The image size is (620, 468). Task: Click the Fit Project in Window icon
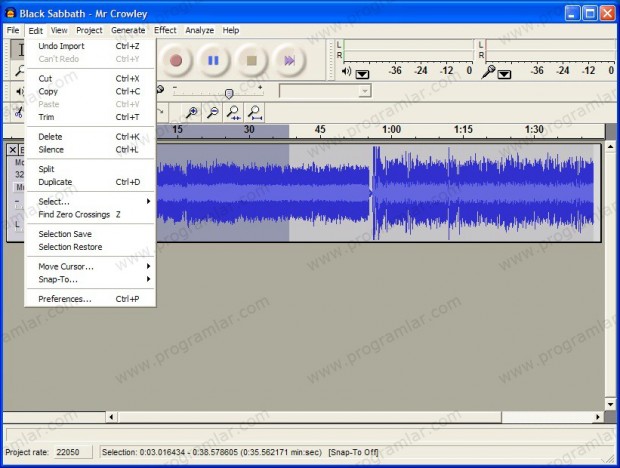pos(255,113)
